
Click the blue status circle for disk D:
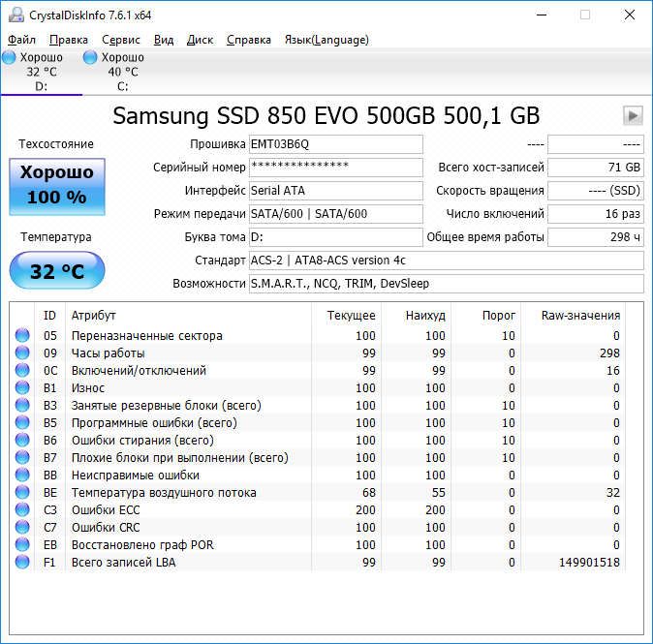tap(9, 57)
